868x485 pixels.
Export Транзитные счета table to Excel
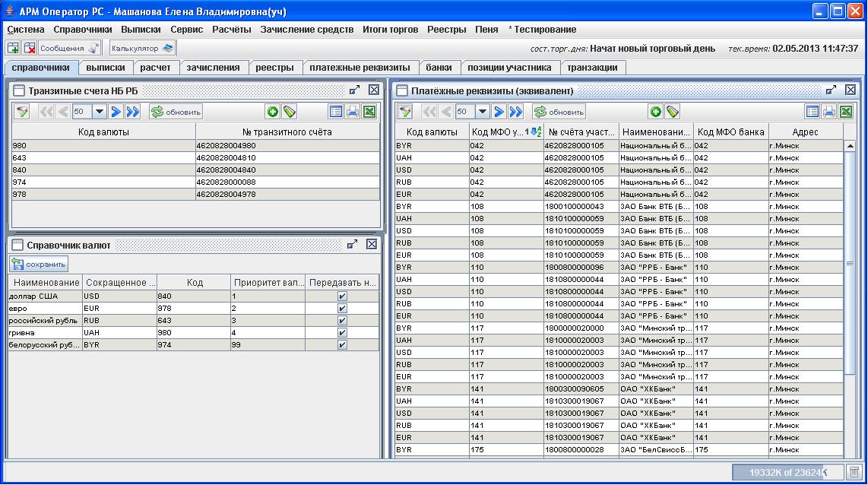369,112
